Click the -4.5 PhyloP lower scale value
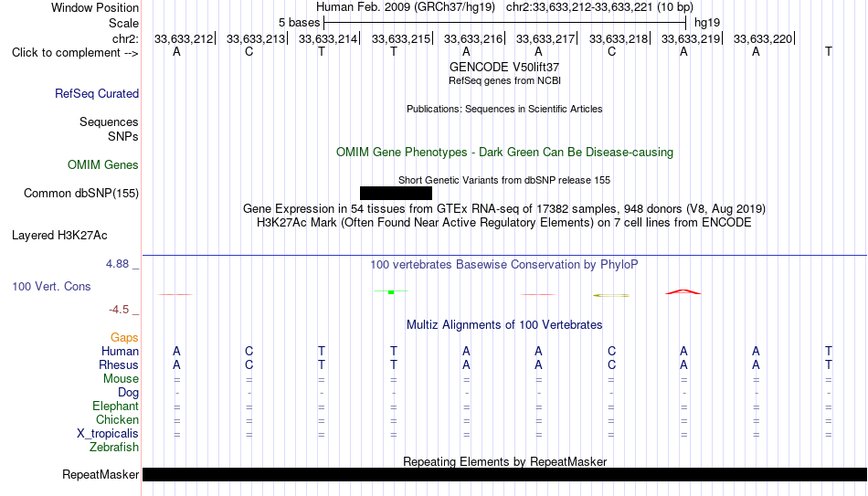The width and height of the screenshot is (868, 496). [x=119, y=310]
